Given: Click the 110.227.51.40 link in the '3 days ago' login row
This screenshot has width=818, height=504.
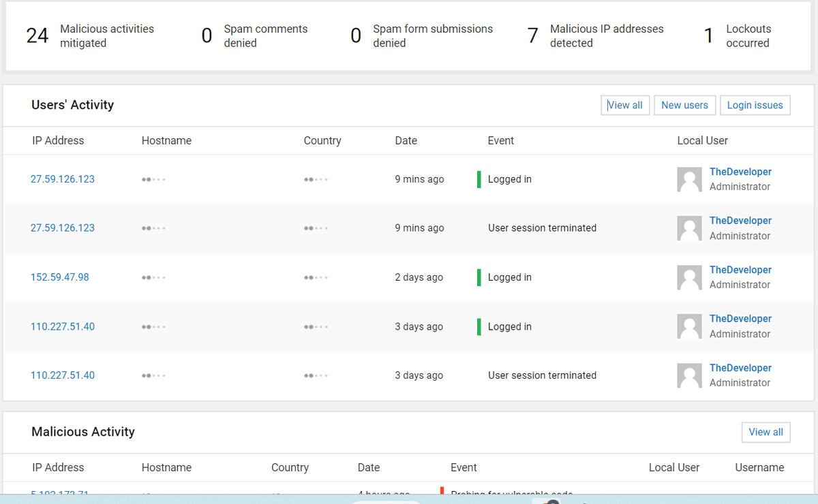Looking at the screenshot, I should pos(63,326).
